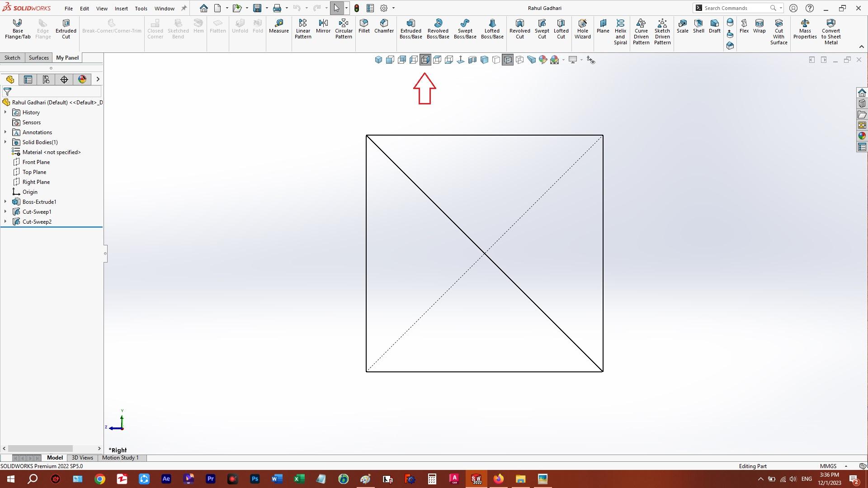Select the Base Flange/Tab tool
Screen dimensions: 868x488
tap(18, 29)
